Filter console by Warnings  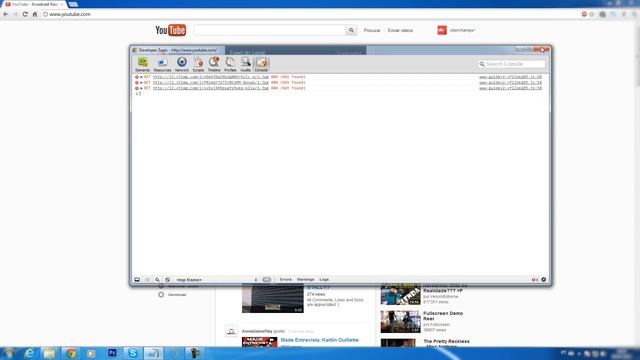(x=305, y=280)
